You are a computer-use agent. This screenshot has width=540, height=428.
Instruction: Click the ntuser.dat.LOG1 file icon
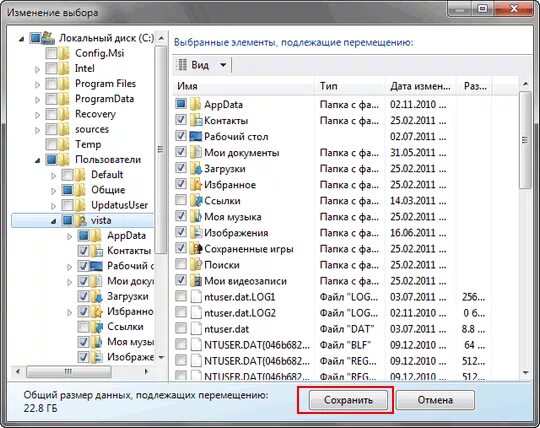coord(196,297)
